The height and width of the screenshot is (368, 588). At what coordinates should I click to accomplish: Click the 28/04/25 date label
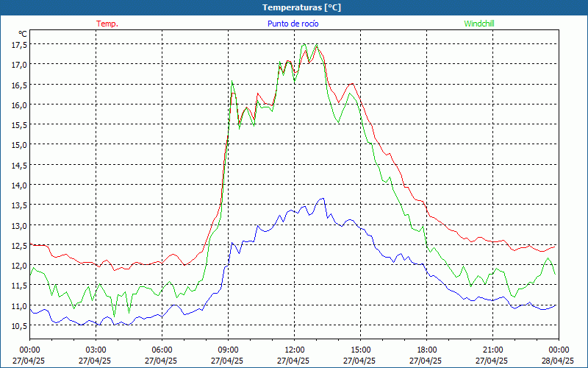coord(558,361)
